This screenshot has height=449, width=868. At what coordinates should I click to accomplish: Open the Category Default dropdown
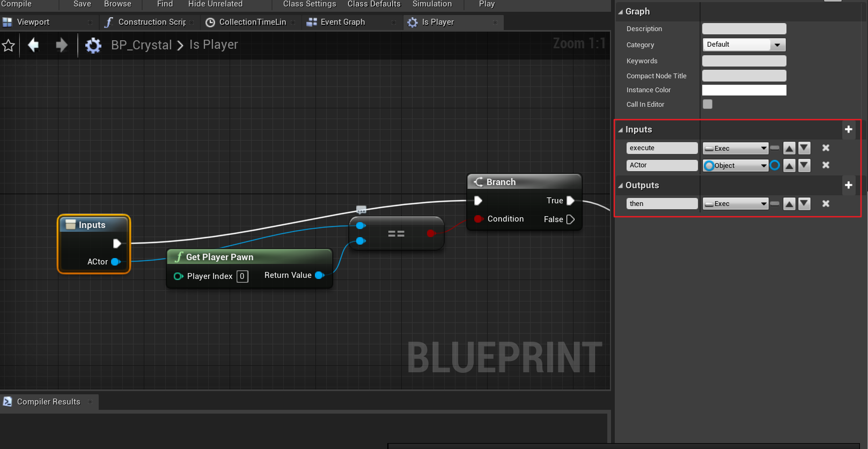pyautogui.click(x=744, y=45)
